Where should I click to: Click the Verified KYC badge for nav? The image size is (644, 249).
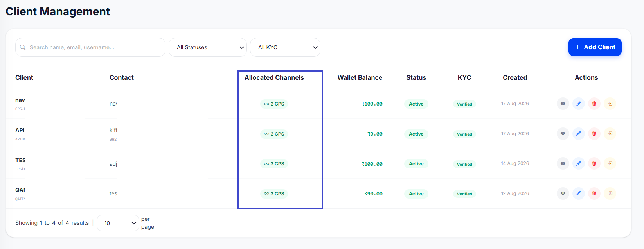(x=464, y=104)
